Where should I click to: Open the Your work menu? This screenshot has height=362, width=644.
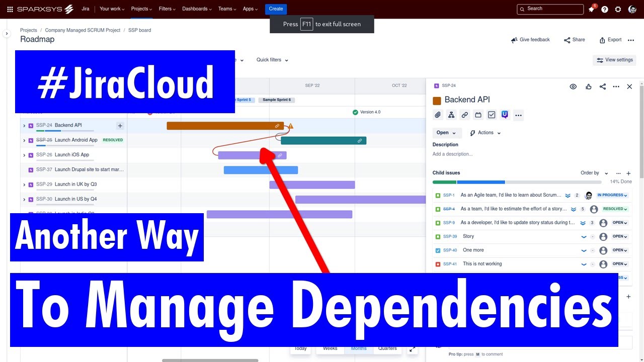(112, 9)
